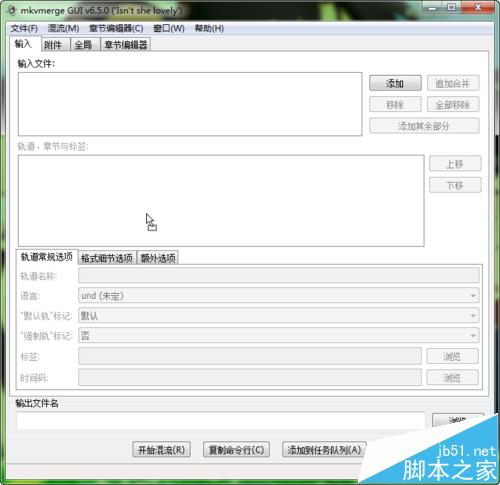Click the 添加到任务队列(A) button
Viewport: 500px width, 485px height.
tap(324, 450)
